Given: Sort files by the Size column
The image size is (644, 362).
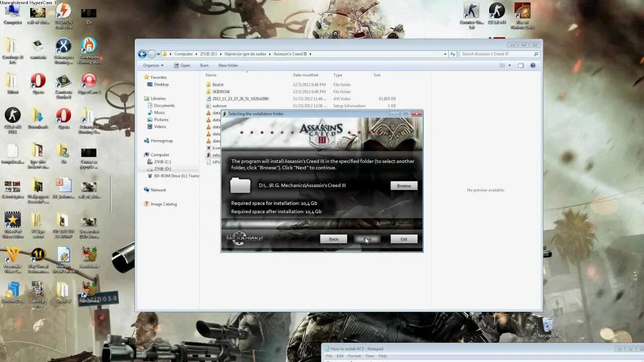Looking at the screenshot, I should 377,75.
